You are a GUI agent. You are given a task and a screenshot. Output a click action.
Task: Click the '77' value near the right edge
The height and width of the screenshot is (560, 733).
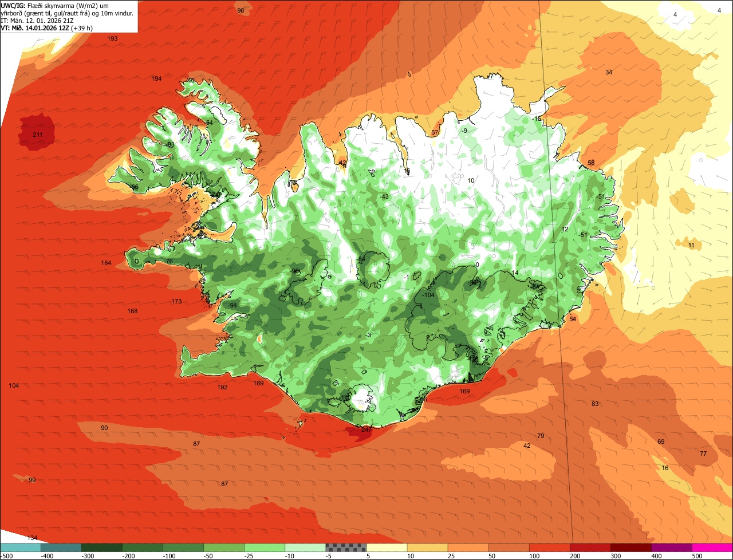703,453
